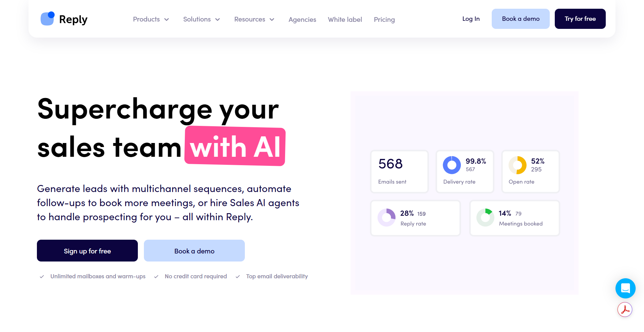The height and width of the screenshot is (332, 644).
Task: Click the blue Delivery rate donut chart
Action: [x=452, y=165]
